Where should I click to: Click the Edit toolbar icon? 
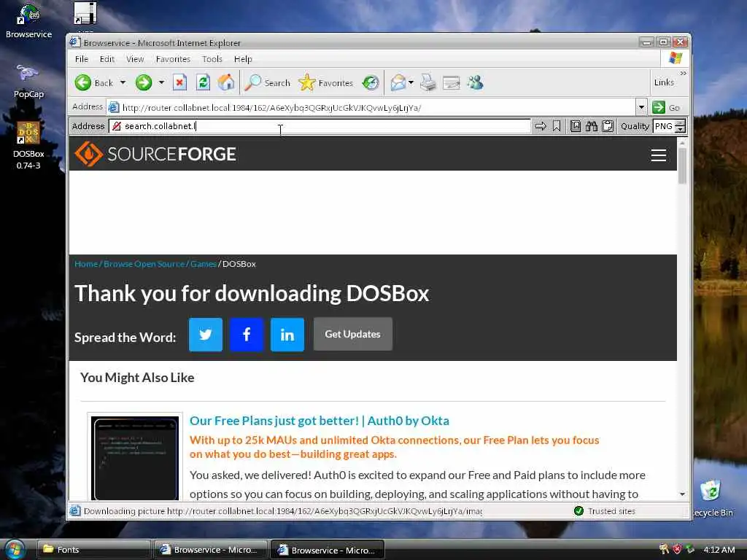[451, 83]
